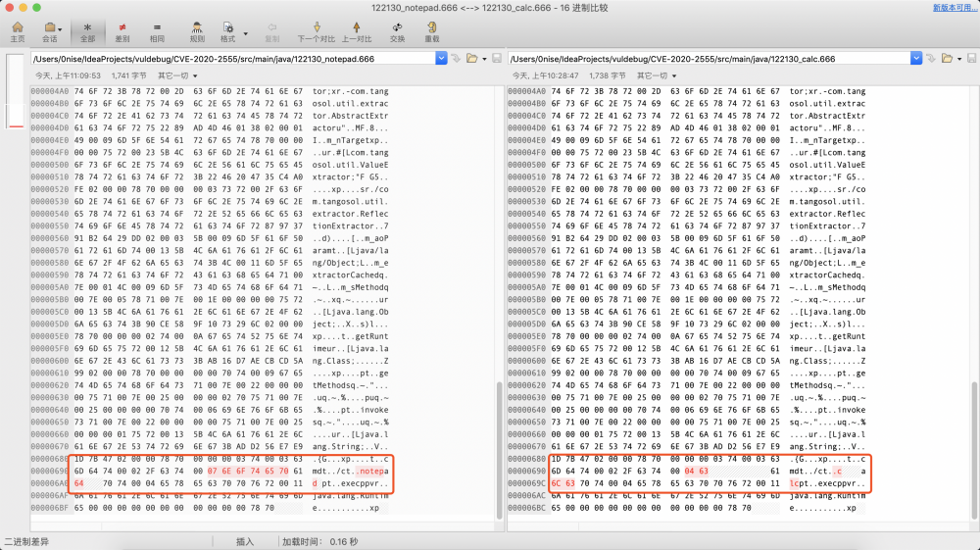The height and width of the screenshot is (550, 980).
Task: Open left pane 其它一切 dropdown
Action: point(177,75)
